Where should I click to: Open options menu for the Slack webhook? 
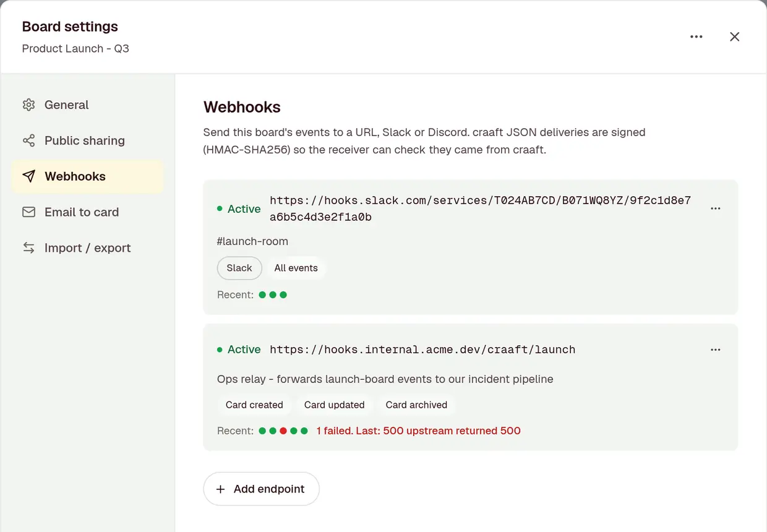click(x=716, y=208)
